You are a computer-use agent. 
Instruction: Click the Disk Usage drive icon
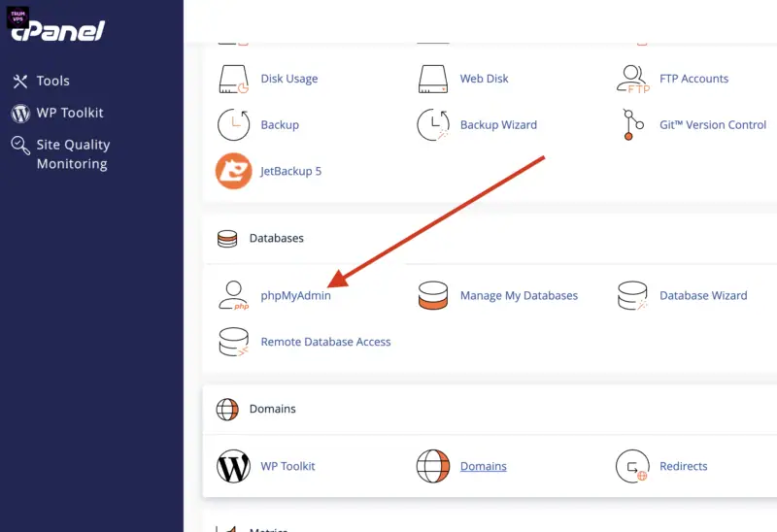[233, 79]
